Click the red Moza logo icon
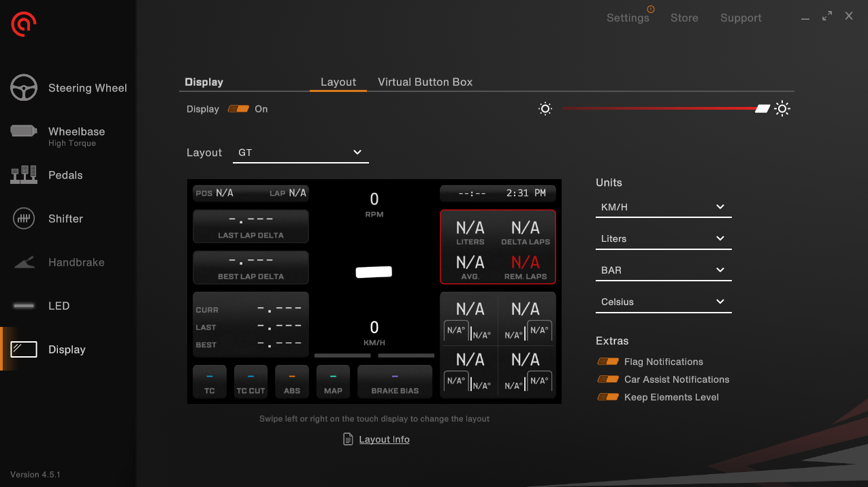 [24, 25]
